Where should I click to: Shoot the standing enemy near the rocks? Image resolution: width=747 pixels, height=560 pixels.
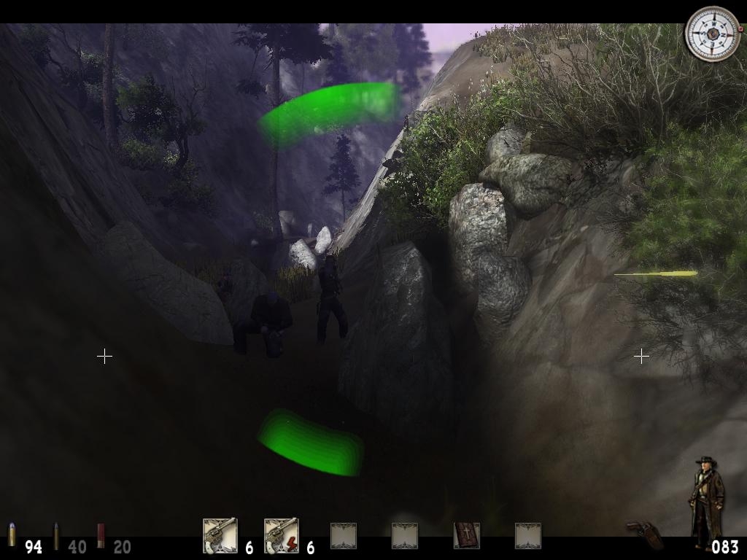click(x=331, y=299)
